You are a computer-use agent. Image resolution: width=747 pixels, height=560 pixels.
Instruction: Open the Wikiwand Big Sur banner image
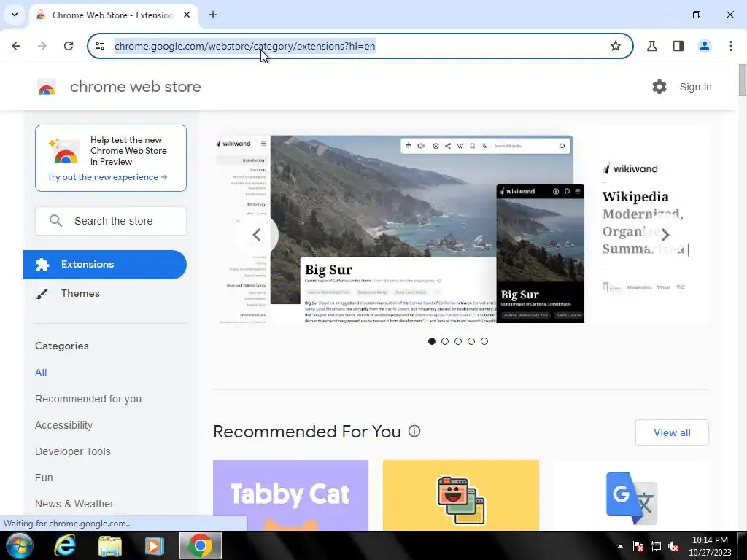pyautogui.click(x=399, y=228)
